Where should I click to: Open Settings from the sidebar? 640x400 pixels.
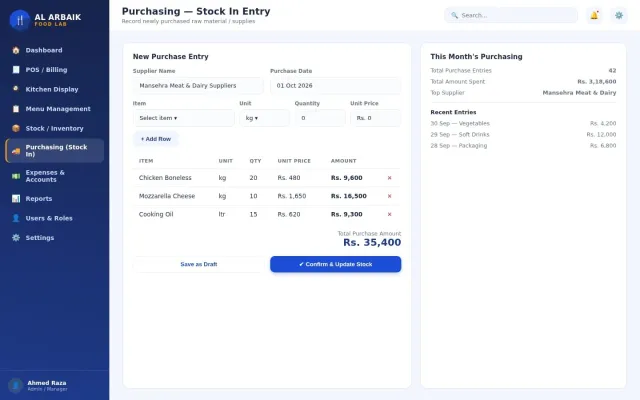tap(55, 238)
